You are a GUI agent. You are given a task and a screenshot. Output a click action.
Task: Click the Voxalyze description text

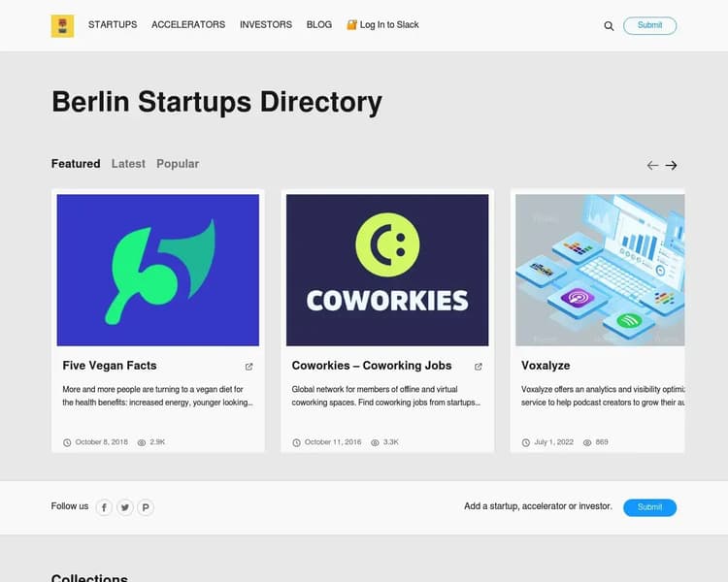603,396
